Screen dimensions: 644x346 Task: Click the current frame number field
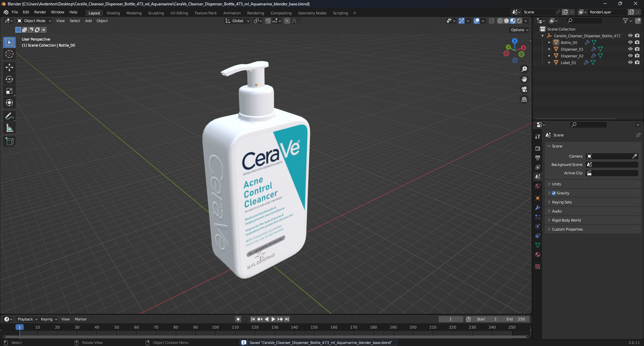click(451, 319)
